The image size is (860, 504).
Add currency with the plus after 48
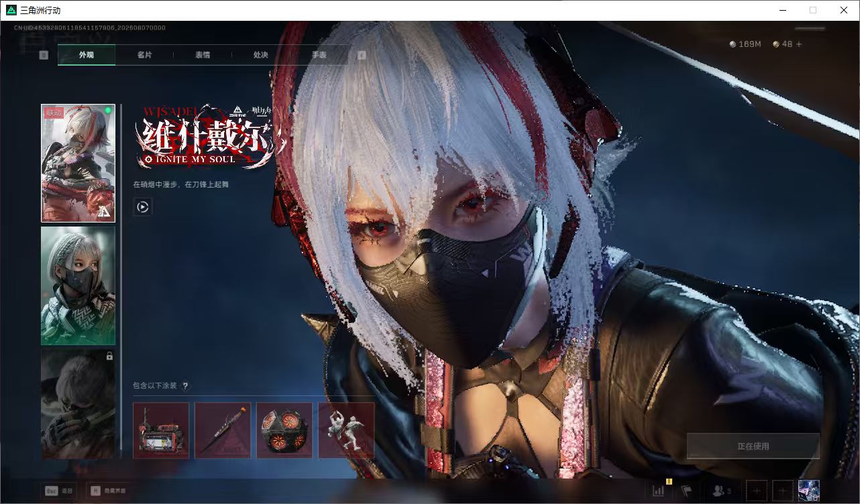coord(798,44)
